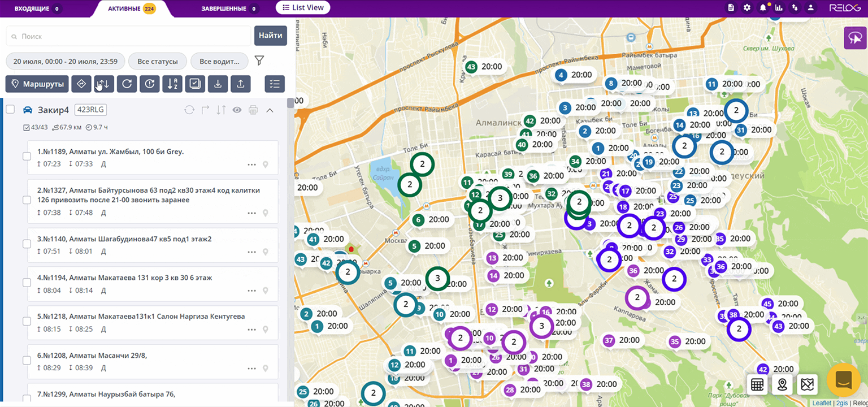The image size is (868, 407).
Task: Tick the checkbox for Закир4 route
Action: [x=10, y=110]
